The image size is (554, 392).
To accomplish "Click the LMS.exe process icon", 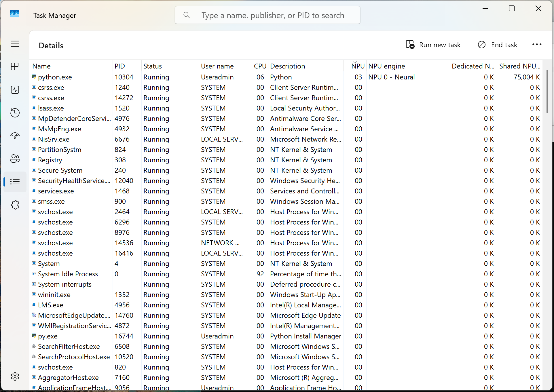I will pyautogui.click(x=34, y=305).
